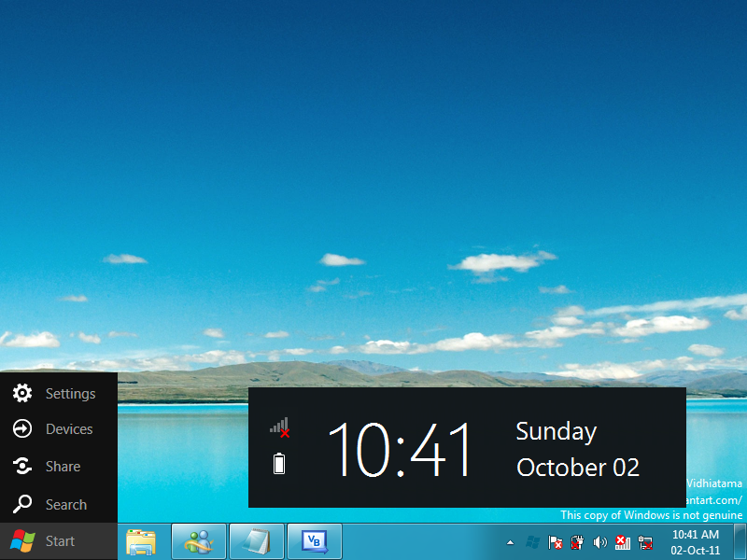Click the battery indicator on the clock overlay
Viewport: 747px width, 560px height.
pos(278,464)
